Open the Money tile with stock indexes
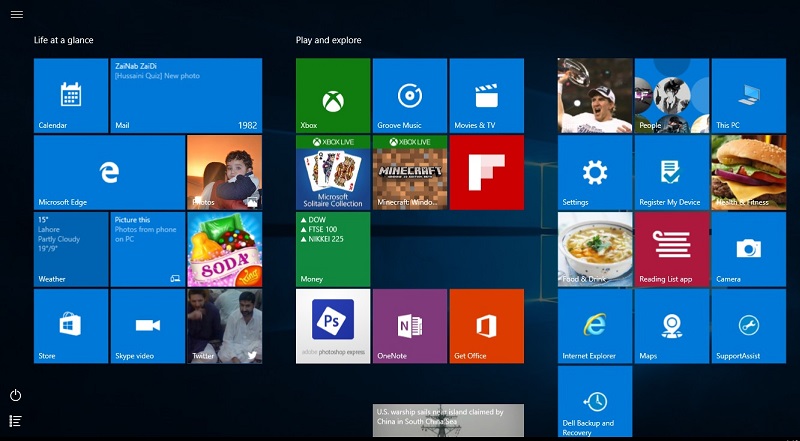Screen dimensions: 800x441 tap(333, 250)
